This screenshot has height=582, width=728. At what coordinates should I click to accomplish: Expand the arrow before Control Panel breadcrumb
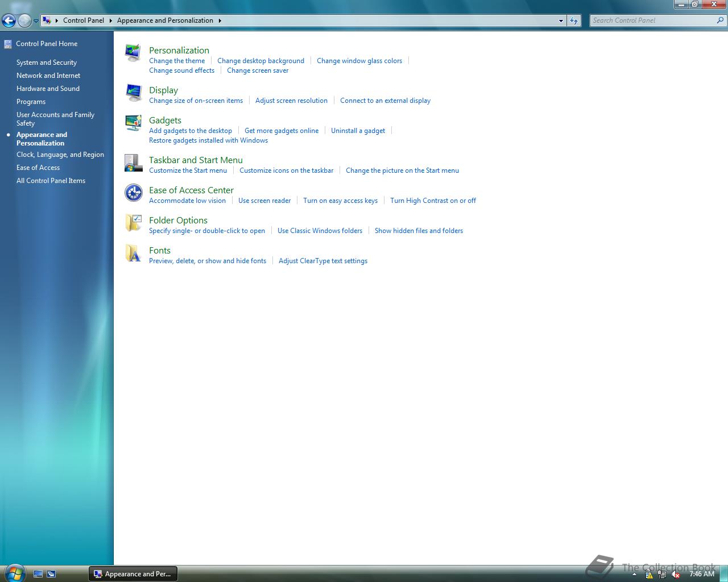(x=56, y=20)
